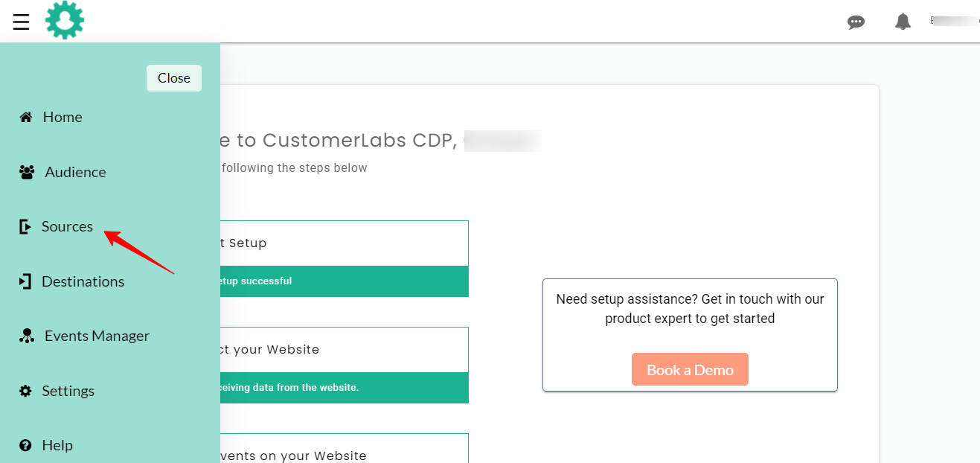The image size is (980, 463).
Task: Click the Book a Demo button
Action: click(690, 368)
